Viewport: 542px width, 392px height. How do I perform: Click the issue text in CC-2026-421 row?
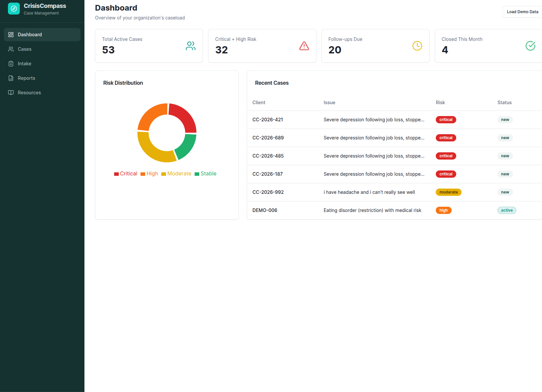pyautogui.click(x=374, y=120)
